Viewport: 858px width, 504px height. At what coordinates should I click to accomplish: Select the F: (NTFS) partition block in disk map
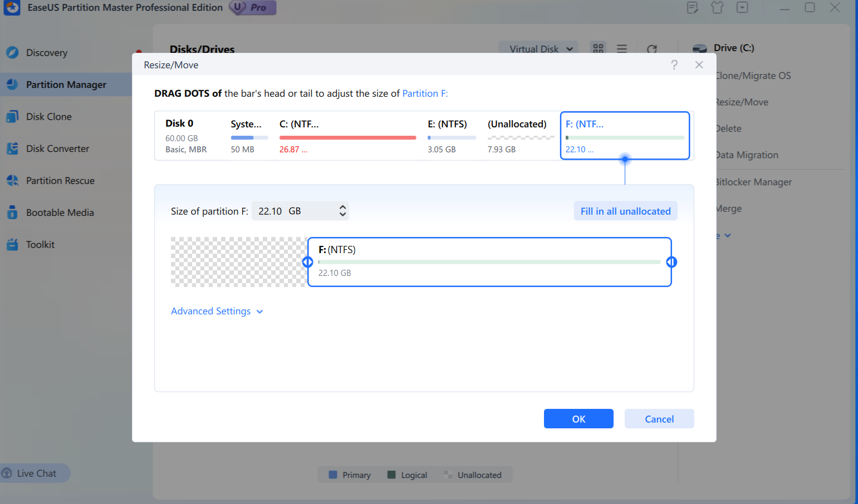click(625, 136)
